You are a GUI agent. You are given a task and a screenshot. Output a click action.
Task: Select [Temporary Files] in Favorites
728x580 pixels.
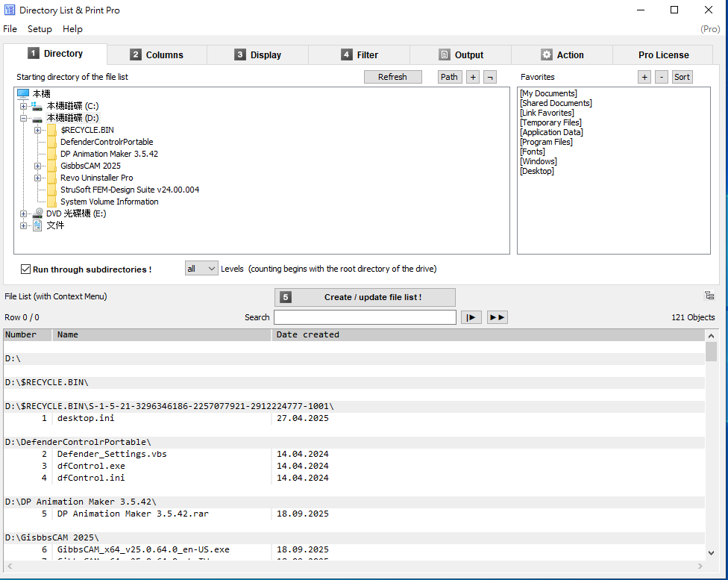pos(550,122)
